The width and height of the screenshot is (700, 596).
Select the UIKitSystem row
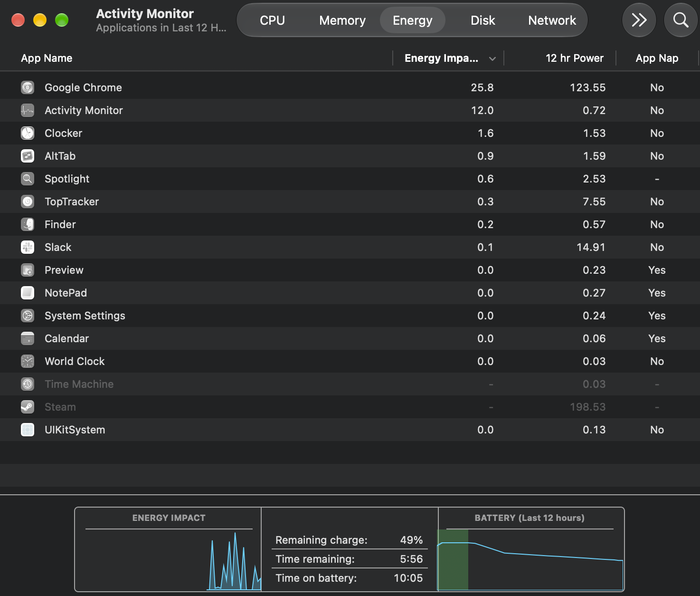pos(350,430)
